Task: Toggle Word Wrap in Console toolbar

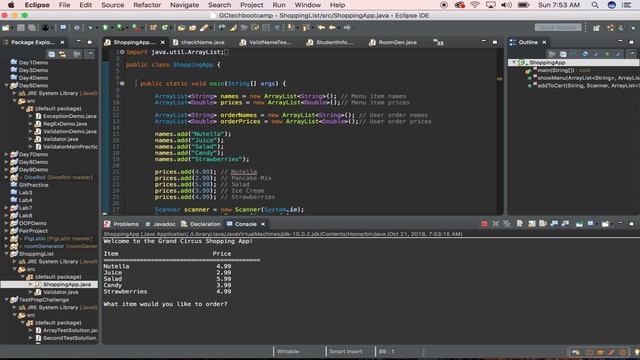Action: coord(543,224)
